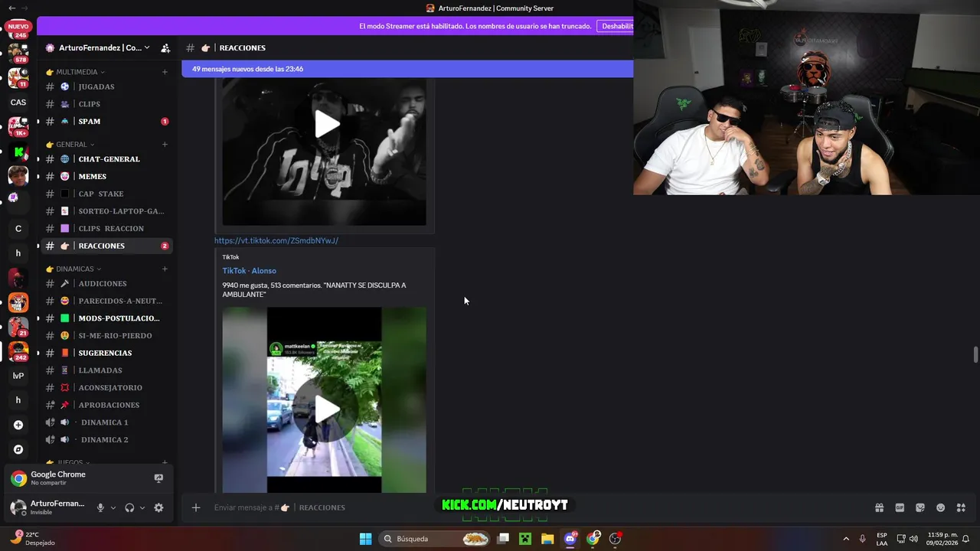This screenshot has height=551, width=980.
Task: Click the chat vertical scrollbar thumb
Action: tap(975, 355)
